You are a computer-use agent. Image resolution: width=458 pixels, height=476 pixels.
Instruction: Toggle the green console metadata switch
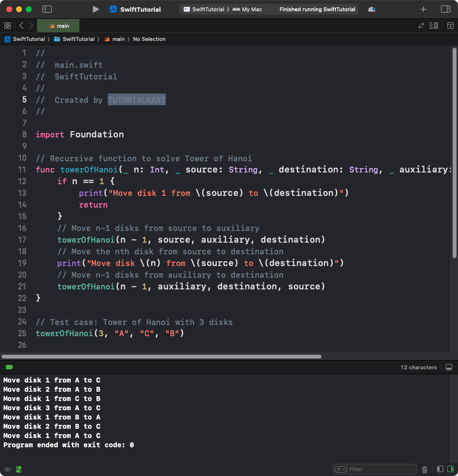click(19, 469)
